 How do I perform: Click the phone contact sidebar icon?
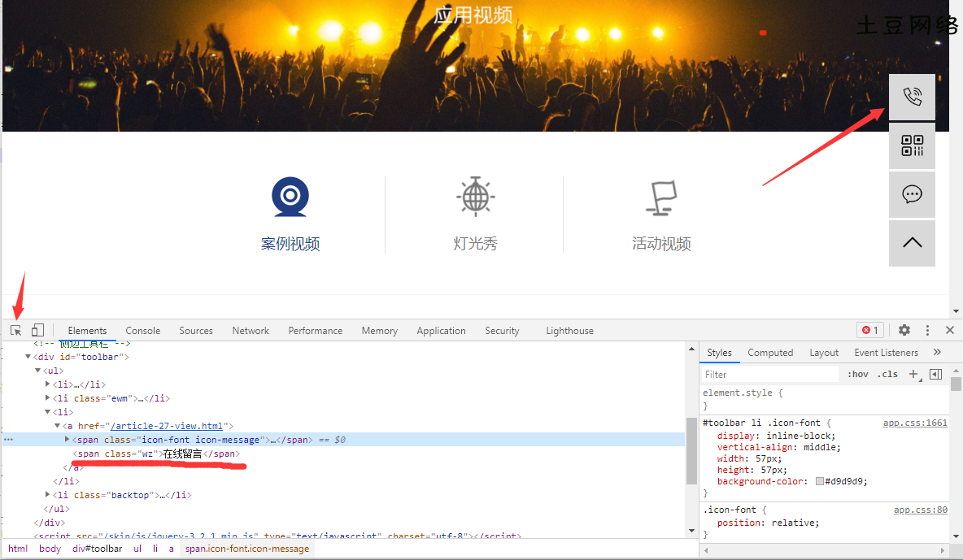click(912, 97)
